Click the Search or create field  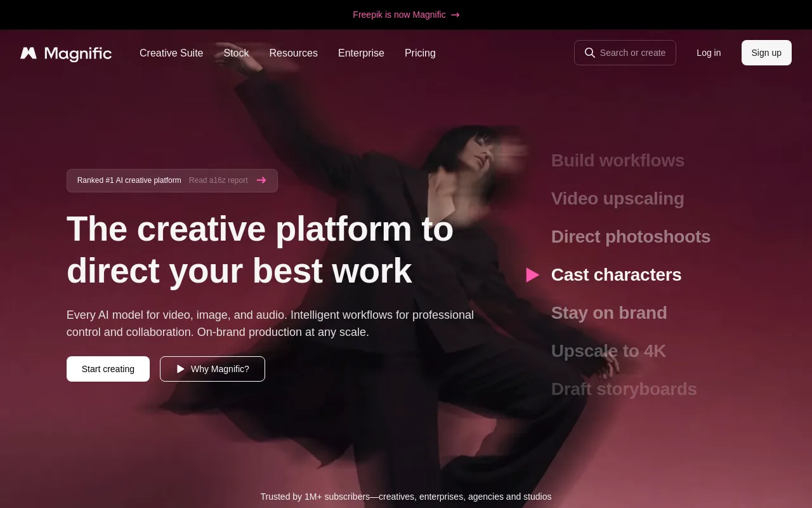[625, 53]
